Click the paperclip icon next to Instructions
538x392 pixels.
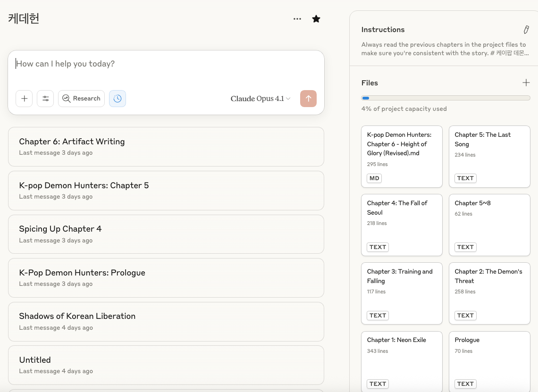point(526,29)
